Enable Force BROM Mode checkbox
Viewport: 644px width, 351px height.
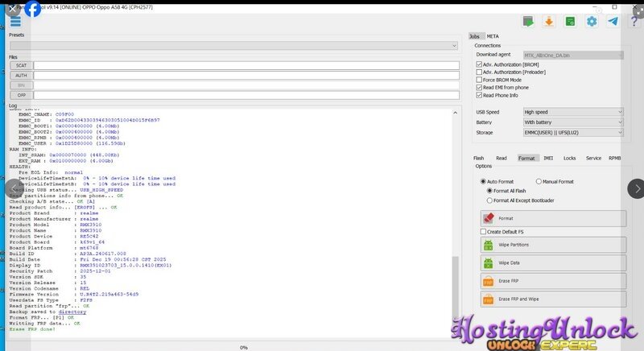(x=480, y=80)
